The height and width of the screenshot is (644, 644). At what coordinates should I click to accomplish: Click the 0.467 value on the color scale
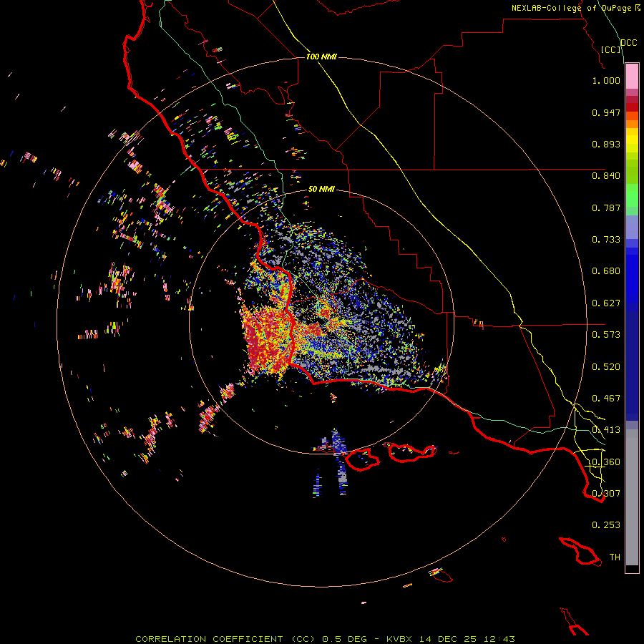pyautogui.click(x=606, y=399)
